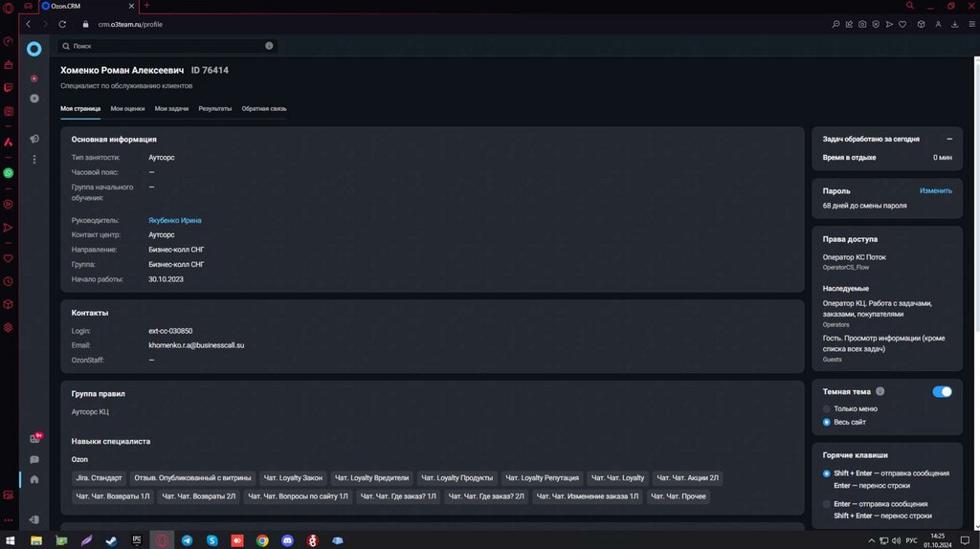This screenshot has width=980, height=549.
Task: Click the info icon beside Темная тема
Action: point(880,391)
